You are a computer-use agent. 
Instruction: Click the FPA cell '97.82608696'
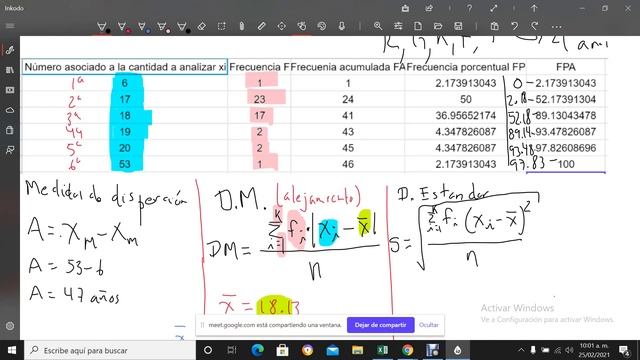tap(566, 148)
